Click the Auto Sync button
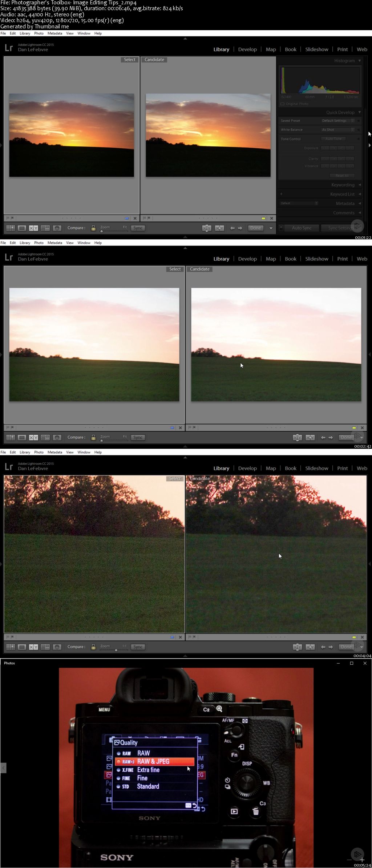This screenshot has width=372, height=868. coord(302,228)
